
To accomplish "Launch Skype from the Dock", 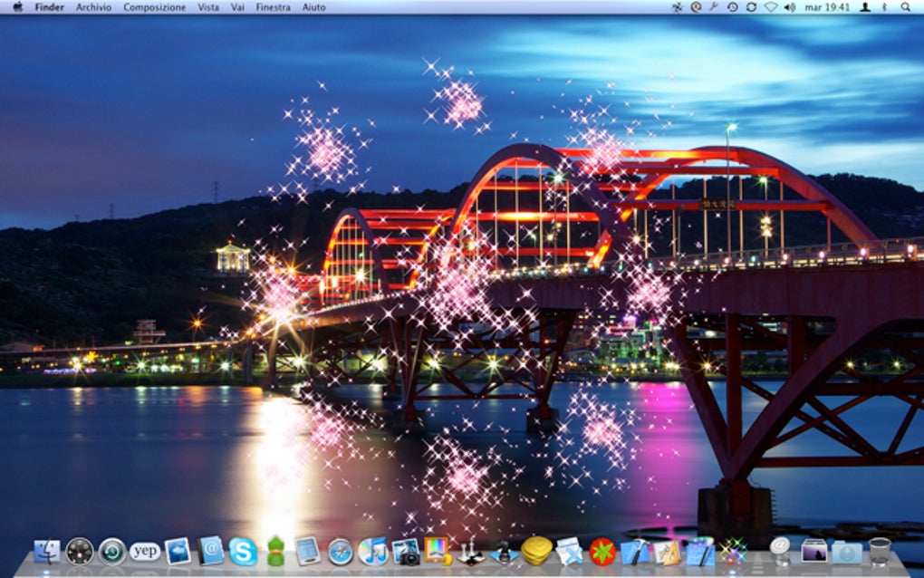I will 243,552.
